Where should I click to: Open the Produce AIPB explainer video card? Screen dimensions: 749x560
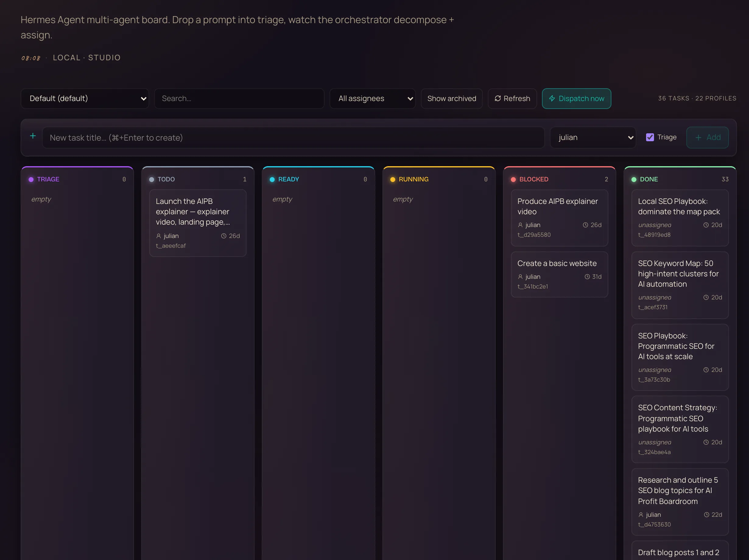coord(559,218)
